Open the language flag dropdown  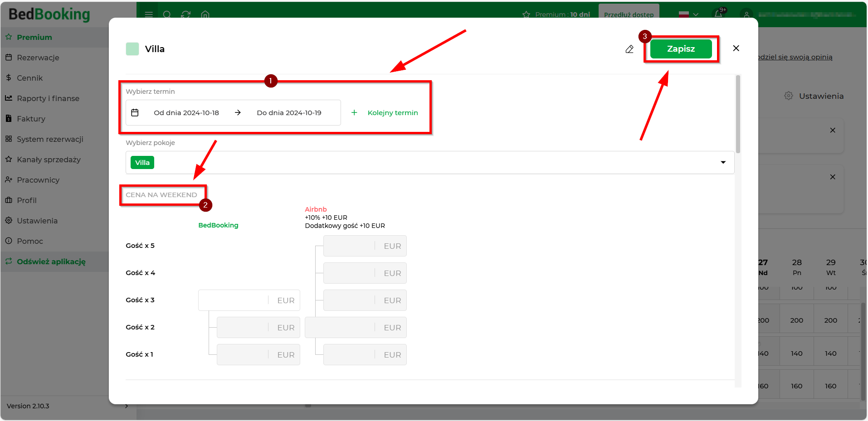(x=688, y=15)
